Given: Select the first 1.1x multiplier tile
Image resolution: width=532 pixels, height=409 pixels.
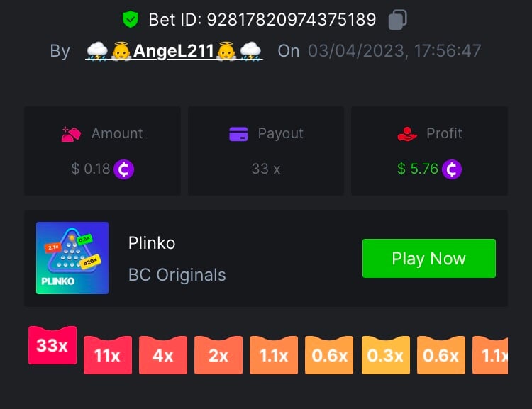Looking at the screenshot, I should pos(274,355).
